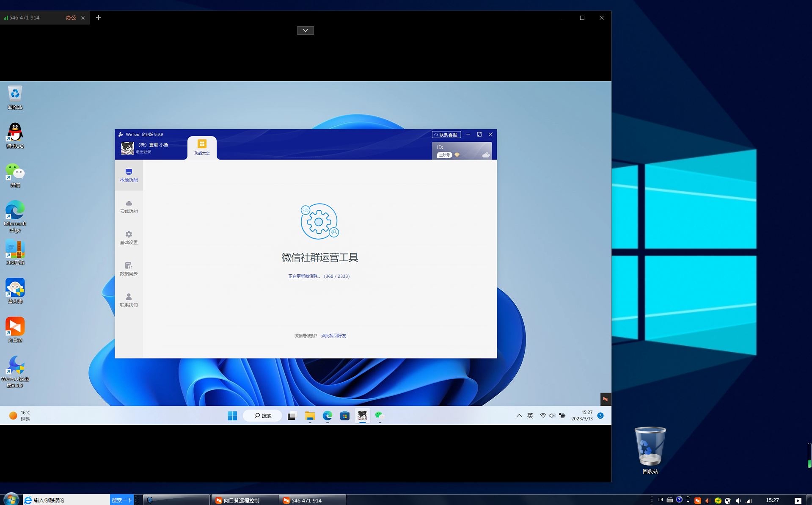Open 数据同步 data sync in sidebar
812x505 pixels.
tap(129, 269)
